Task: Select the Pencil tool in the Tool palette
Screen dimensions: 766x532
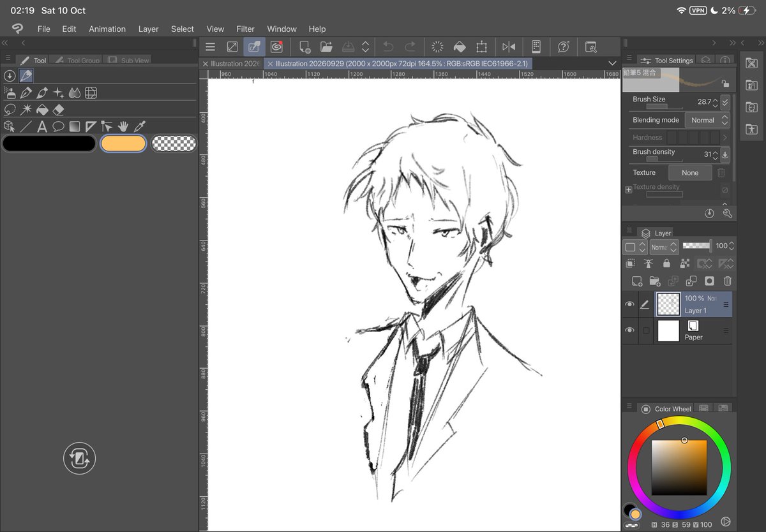Action: [26, 76]
